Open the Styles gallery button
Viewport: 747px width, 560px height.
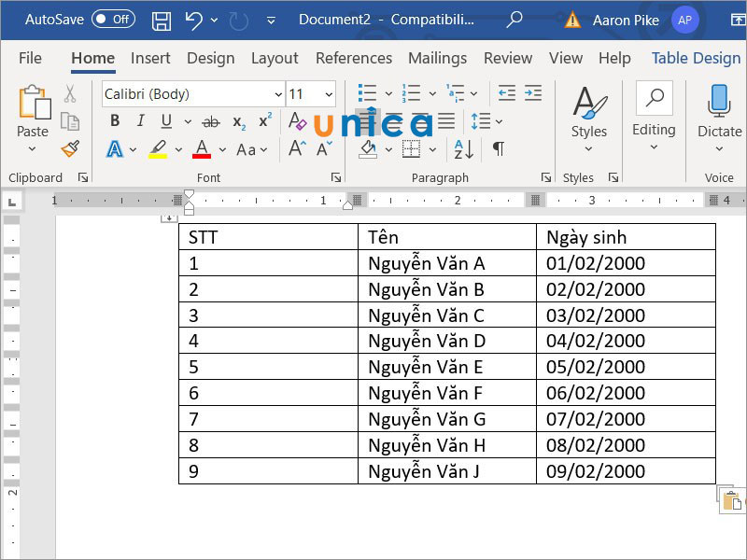pyautogui.click(x=589, y=119)
